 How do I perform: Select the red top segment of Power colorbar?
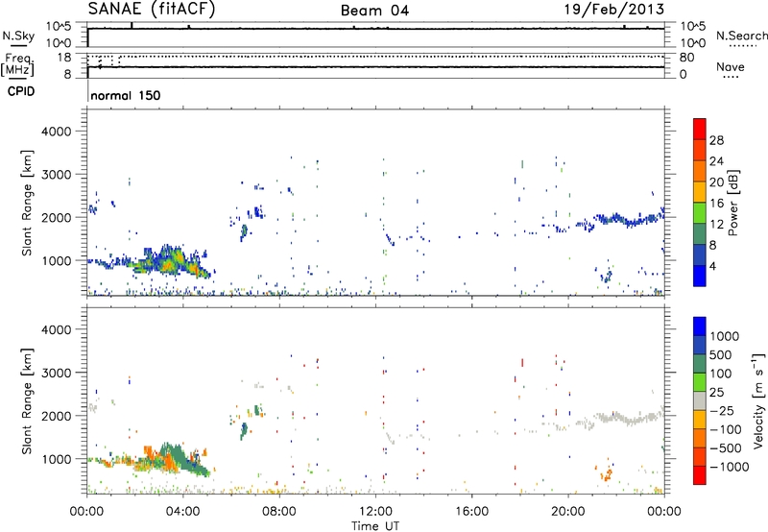pyautogui.click(x=700, y=129)
